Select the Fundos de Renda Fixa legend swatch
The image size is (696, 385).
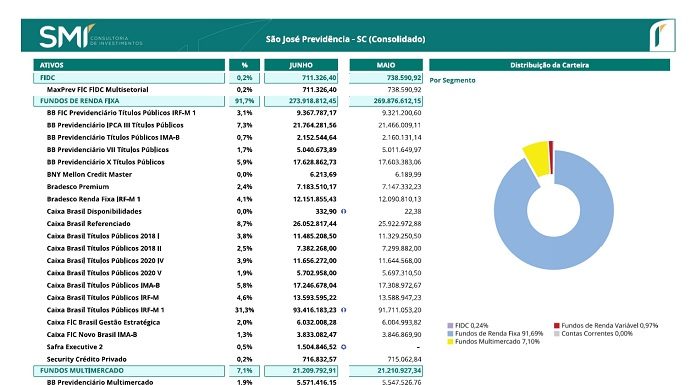pyautogui.click(x=450, y=333)
